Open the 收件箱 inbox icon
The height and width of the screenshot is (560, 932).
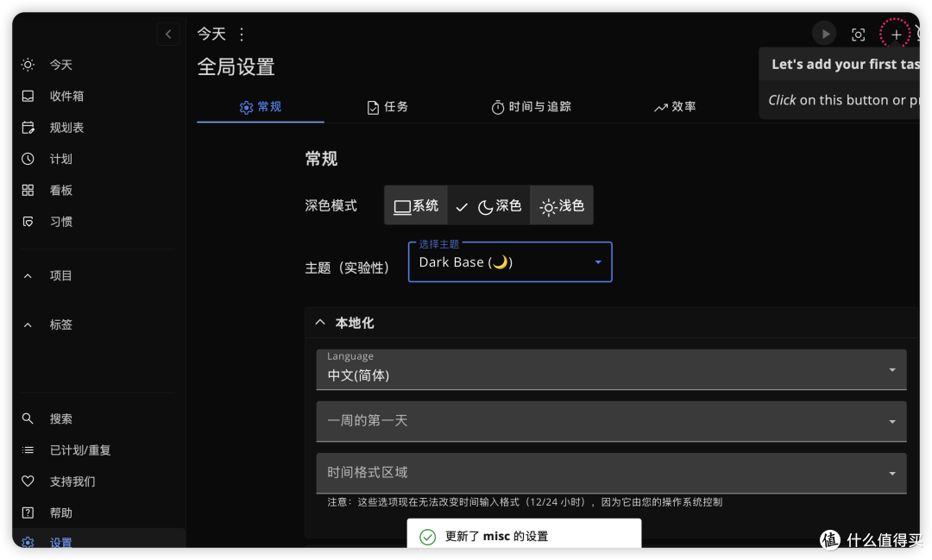tap(28, 96)
